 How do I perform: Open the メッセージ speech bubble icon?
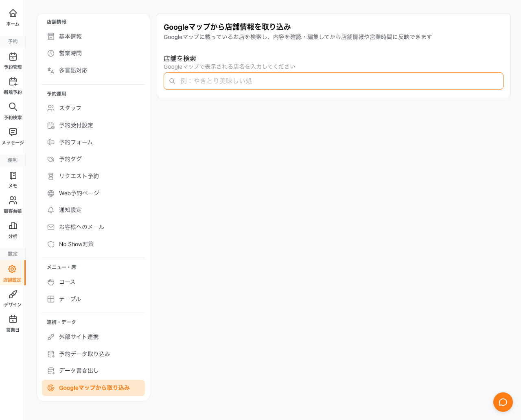pos(13,132)
